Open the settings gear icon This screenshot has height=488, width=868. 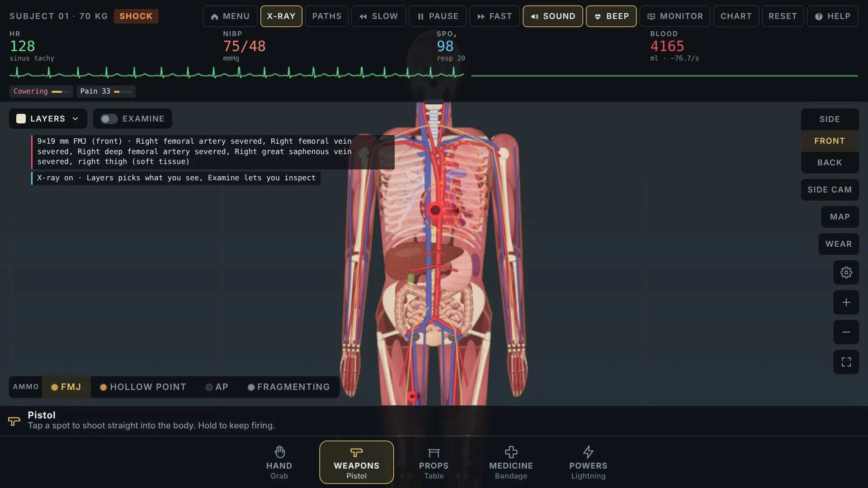846,272
